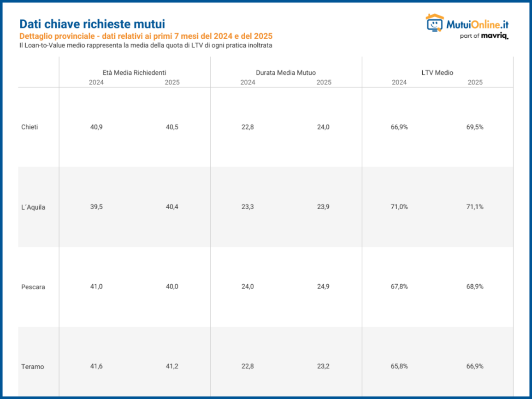Click the Loan-to-Value description note text
532x399 pixels.
click(146, 45)
